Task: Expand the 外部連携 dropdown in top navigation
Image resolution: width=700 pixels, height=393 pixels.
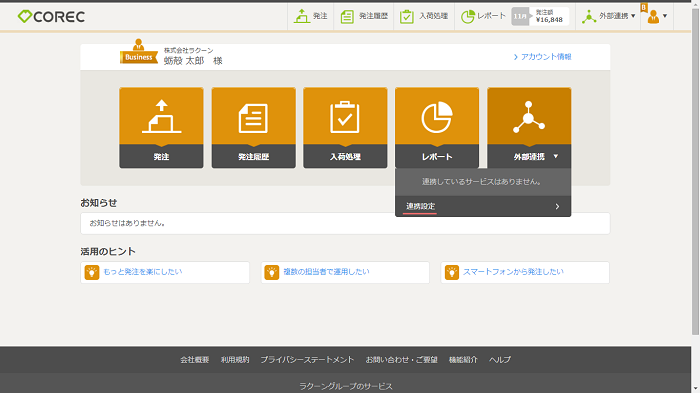Action: tap(608, 16)
